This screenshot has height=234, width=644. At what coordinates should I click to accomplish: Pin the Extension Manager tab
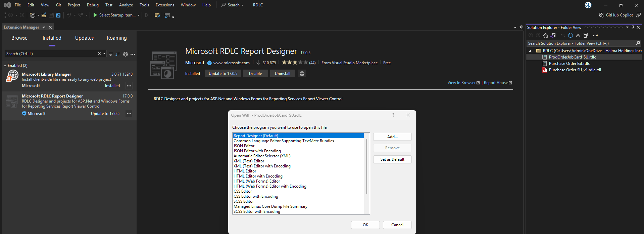pyautogui.click(x=44, y=27)
